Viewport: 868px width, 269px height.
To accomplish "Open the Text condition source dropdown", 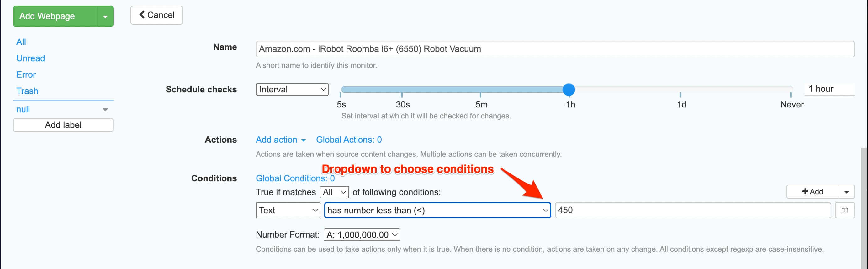I will (288, 210).
